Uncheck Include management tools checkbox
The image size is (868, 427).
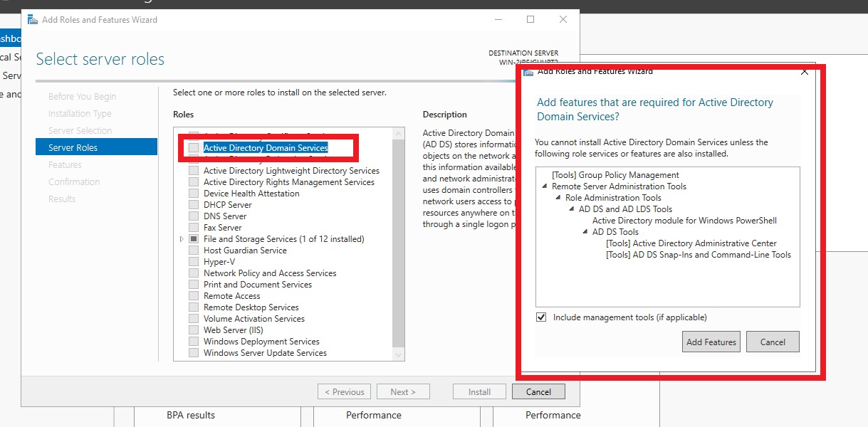pos(542,317)
